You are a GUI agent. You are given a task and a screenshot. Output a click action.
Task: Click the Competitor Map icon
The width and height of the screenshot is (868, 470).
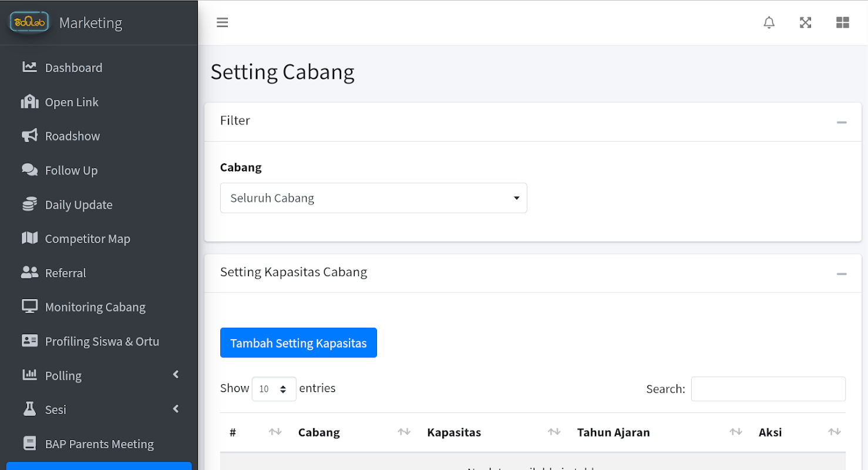[x=29, y=239]
